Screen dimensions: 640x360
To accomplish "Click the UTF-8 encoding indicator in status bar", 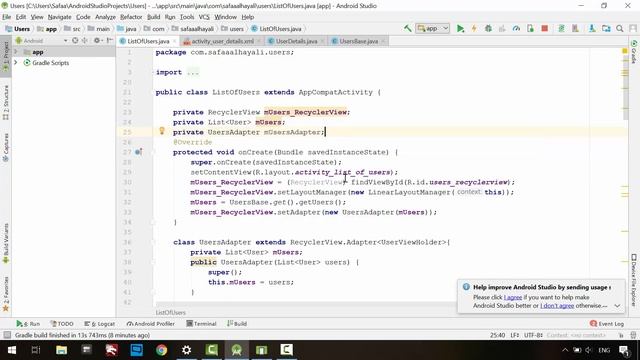I will pos(533,335).
